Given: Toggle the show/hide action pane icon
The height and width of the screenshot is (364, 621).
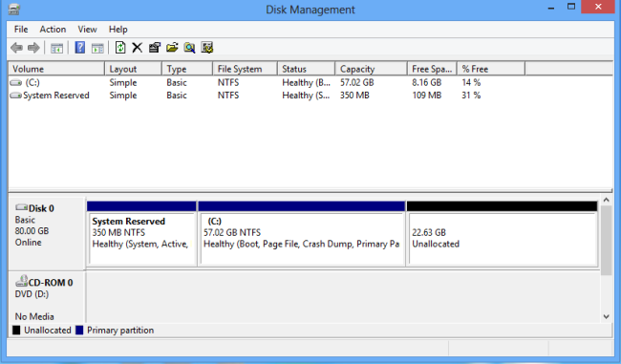Looking at the screenshot, I should [x=97, y=49].
